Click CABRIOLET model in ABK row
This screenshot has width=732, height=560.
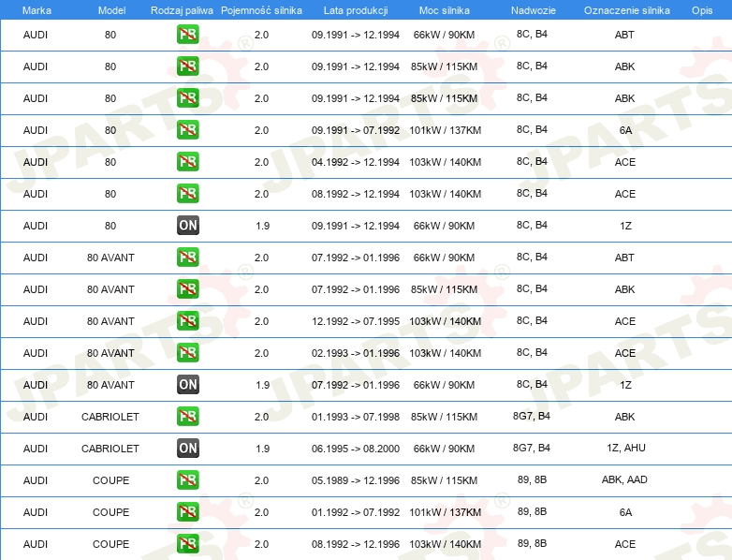click(110, 417)
